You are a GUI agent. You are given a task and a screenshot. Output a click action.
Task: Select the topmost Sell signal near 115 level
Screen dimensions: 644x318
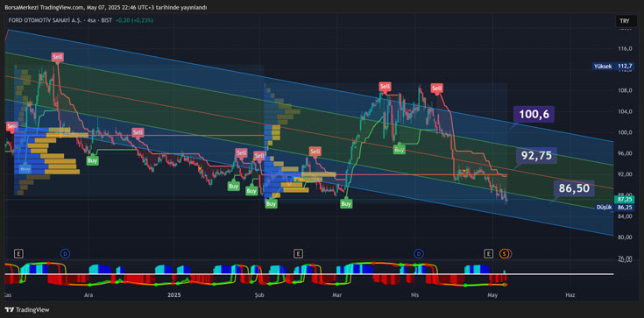[58, 58]
